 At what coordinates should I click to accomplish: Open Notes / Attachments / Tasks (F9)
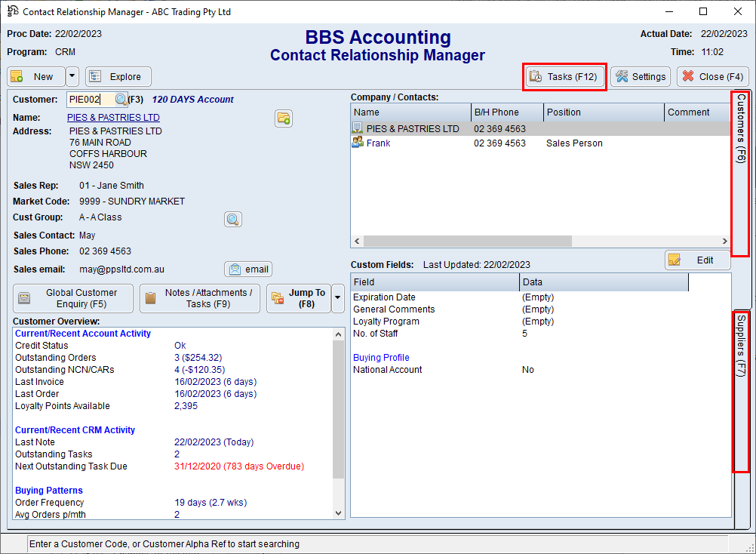(200, 298)
